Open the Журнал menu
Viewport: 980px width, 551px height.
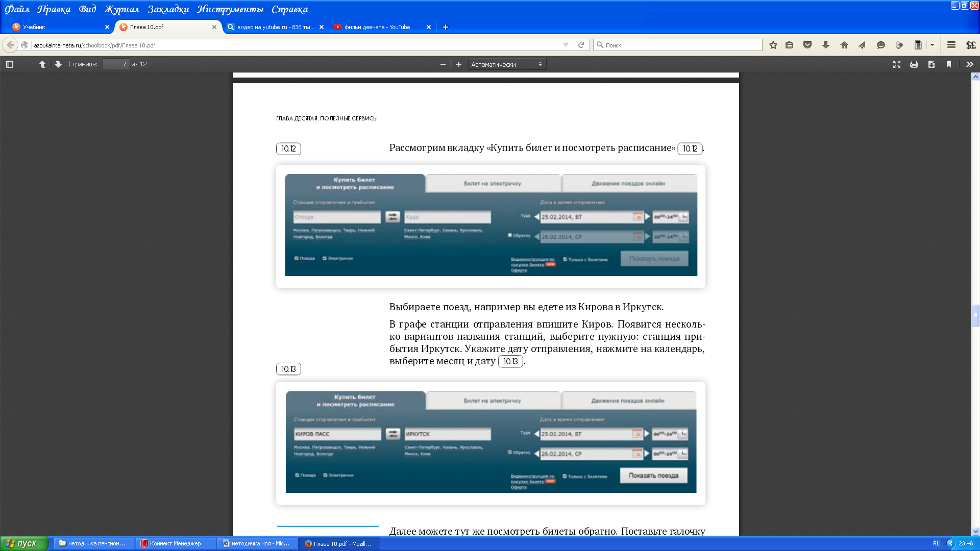[121, 9]
